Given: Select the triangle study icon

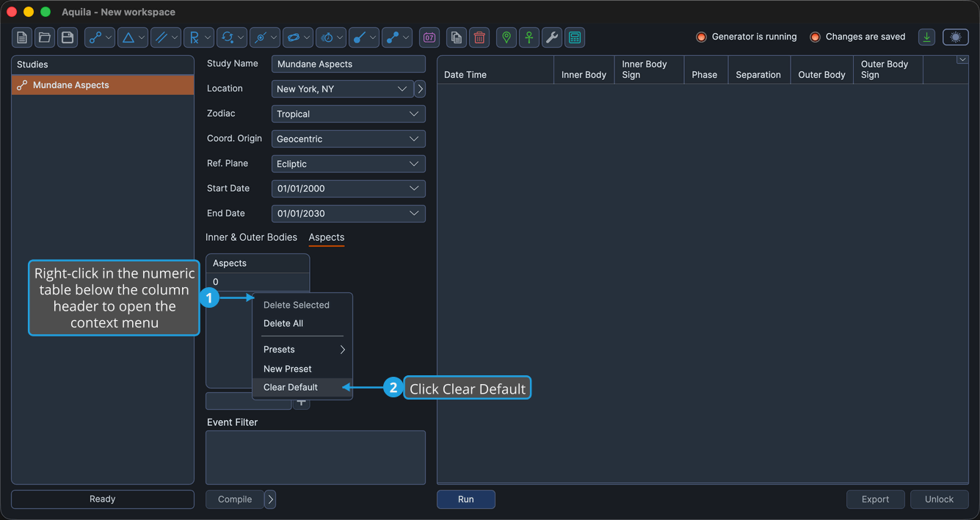Looking at the screenshot, I should [128, 37].
